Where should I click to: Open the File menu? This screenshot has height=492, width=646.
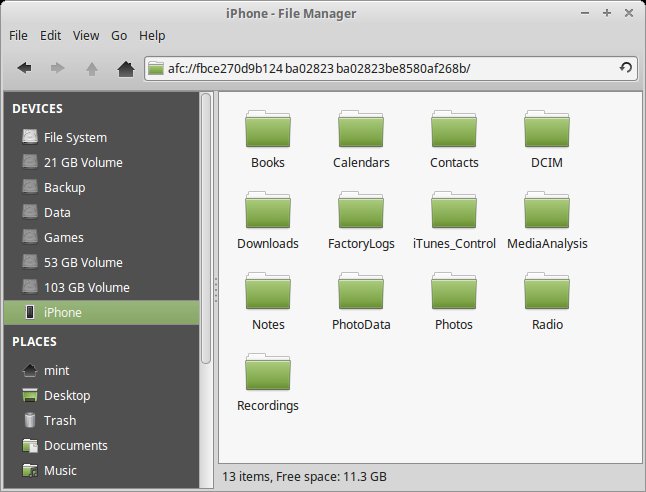pos(18,35)
